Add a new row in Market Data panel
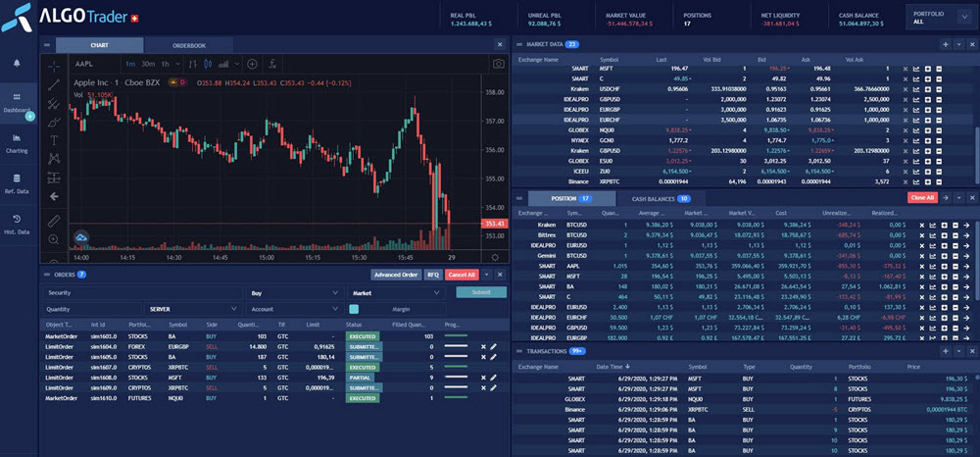980x457 pixels. point(946,44)
